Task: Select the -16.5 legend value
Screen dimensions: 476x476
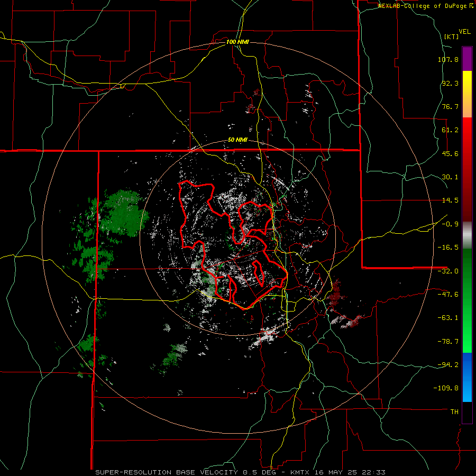Action: [x=448, y=248]
